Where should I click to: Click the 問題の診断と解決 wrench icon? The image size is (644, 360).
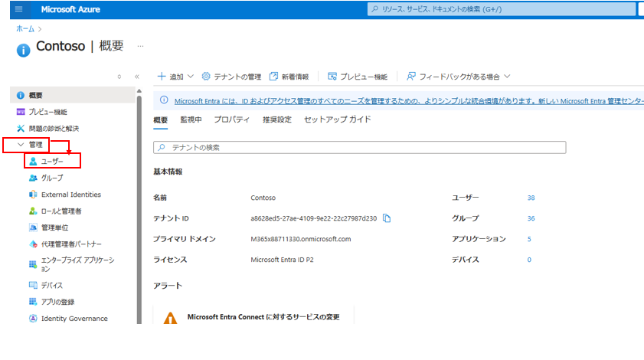tap(21, 128)
